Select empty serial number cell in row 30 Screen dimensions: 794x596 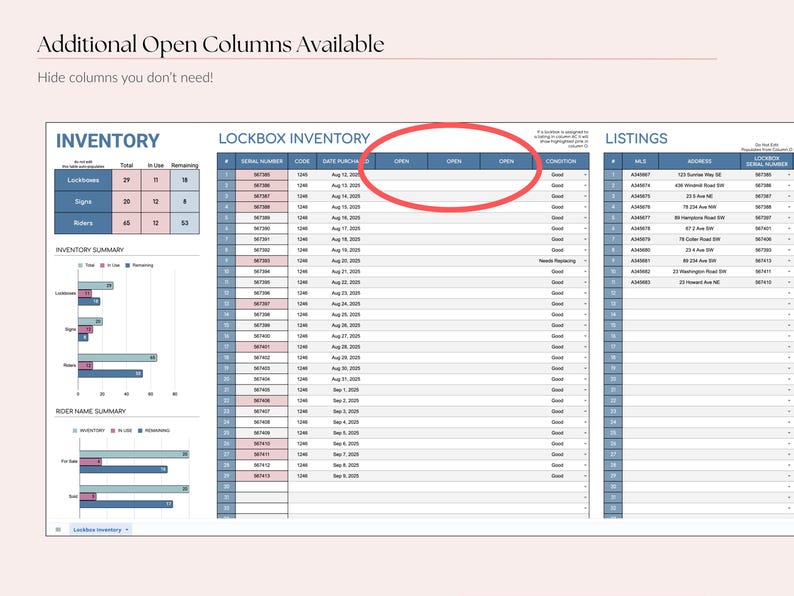pos(262,487)
